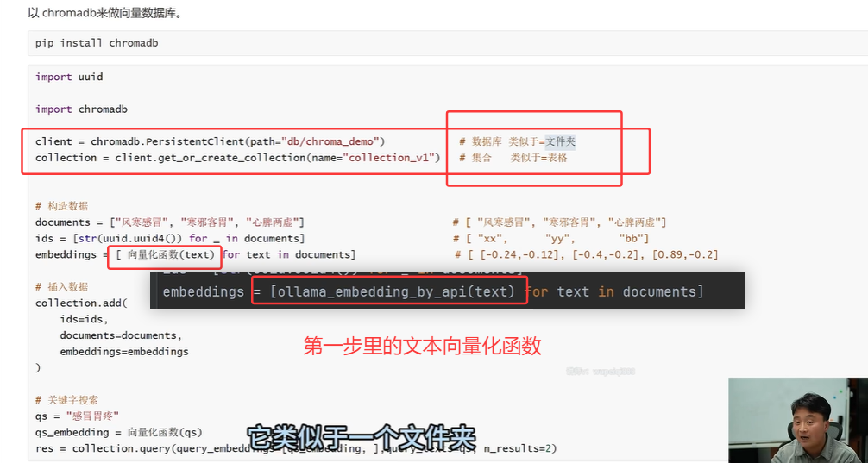Click the "collection.add(" line
This screenshot has width=868, height=463.
click(81, 303)
